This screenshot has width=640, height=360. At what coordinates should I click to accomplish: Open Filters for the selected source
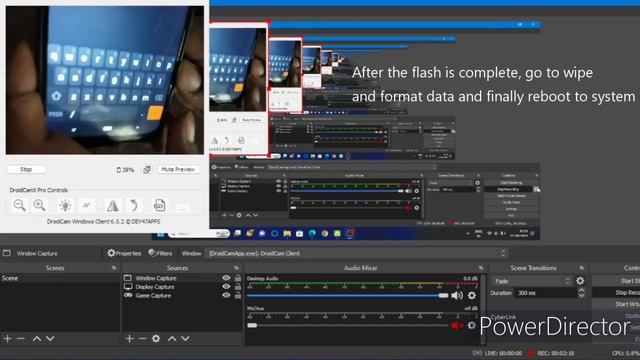tap(160, 253)
